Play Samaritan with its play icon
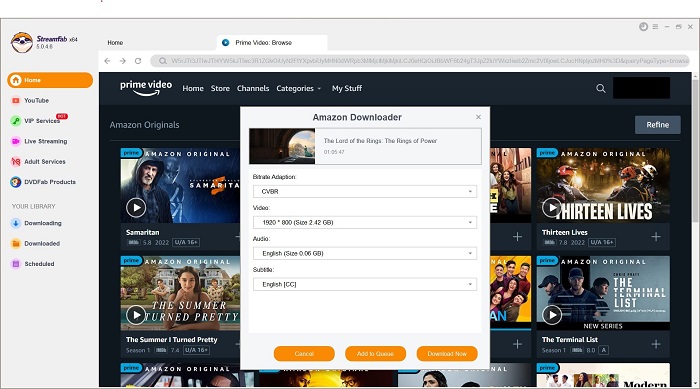The image size is (700, 389). click(136, 208)
